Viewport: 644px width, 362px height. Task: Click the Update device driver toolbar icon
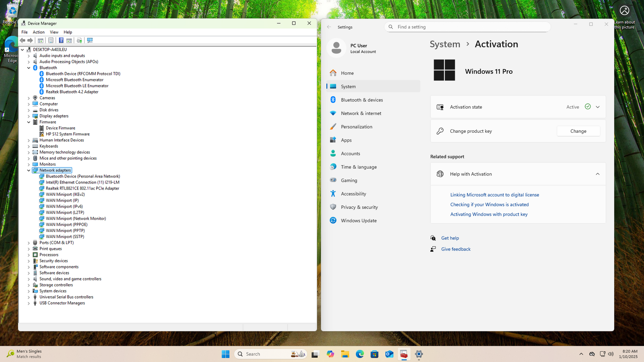79,40
